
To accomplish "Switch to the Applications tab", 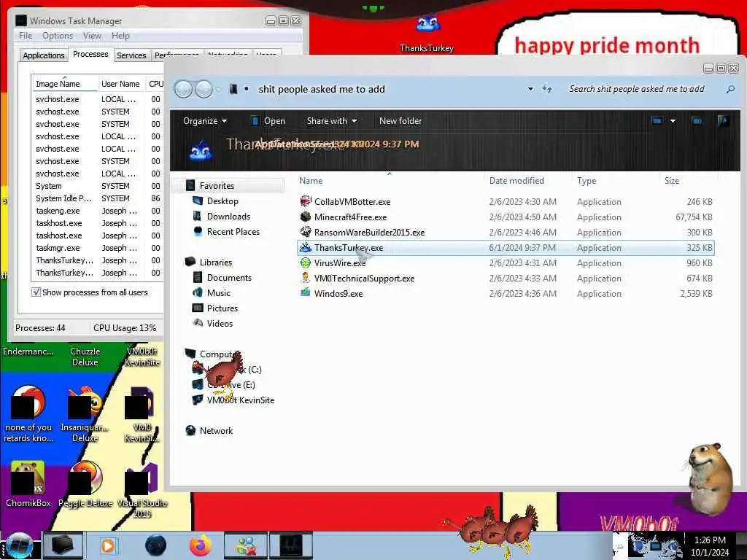I will (x=43, y=55).
